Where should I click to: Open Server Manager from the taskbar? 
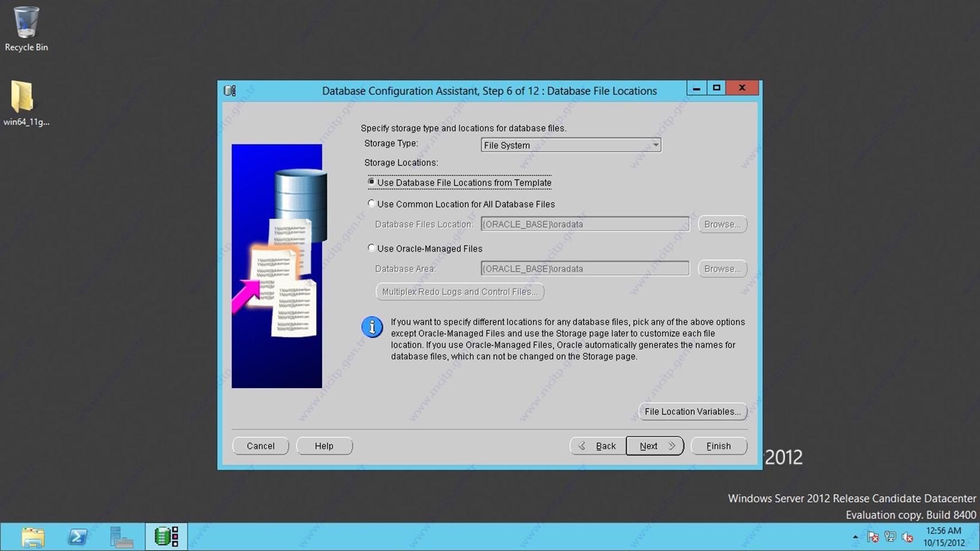(x=122, y=537)
